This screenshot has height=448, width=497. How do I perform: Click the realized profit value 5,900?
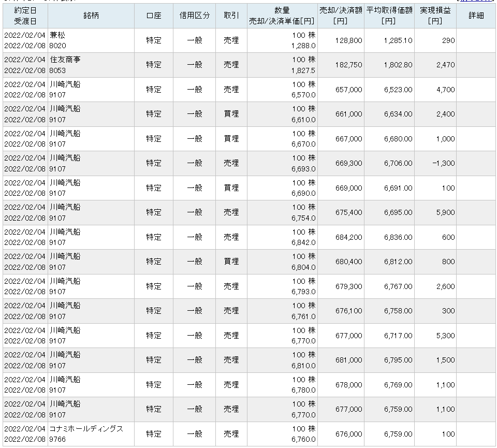tap(446, 212)
